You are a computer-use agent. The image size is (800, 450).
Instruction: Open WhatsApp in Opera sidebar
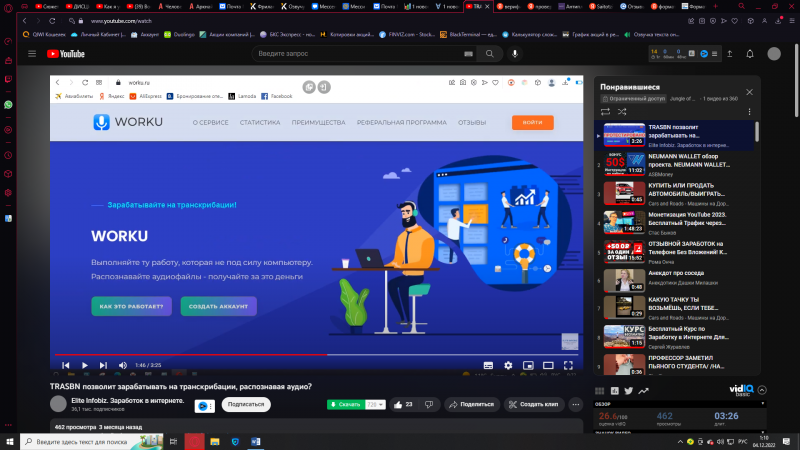coord(8,105)
